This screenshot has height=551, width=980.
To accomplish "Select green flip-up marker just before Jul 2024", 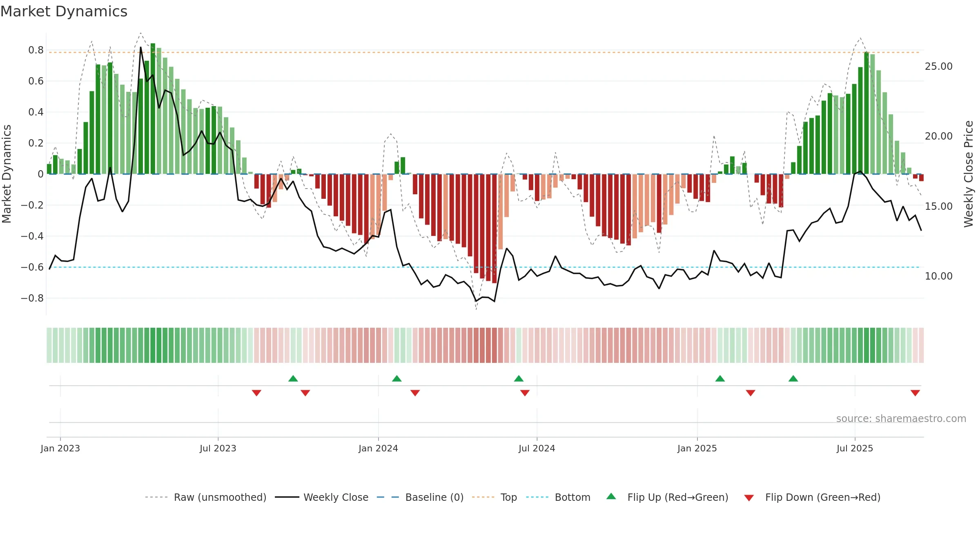I will tap(519, 378).
